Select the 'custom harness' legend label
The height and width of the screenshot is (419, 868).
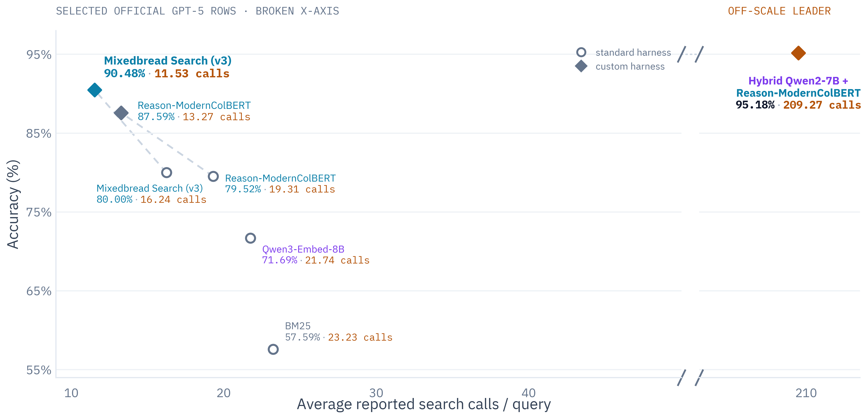(x=630, y=66)
